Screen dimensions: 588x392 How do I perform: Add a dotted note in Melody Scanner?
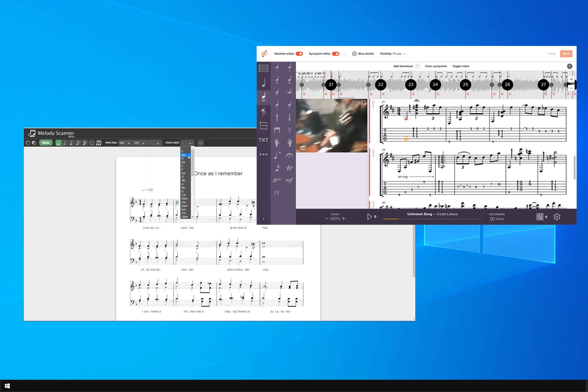click(x=91, y=143)
